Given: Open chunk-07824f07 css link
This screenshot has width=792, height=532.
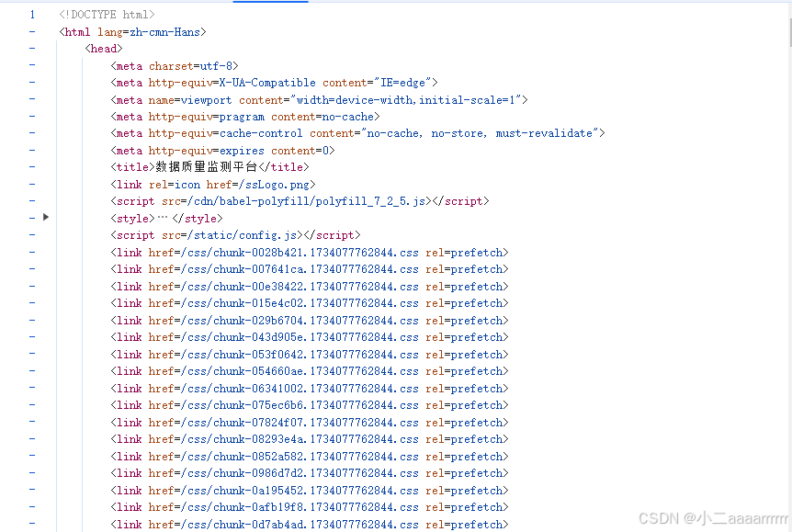Looking at the screenshot, I should (x=300, y=422).
